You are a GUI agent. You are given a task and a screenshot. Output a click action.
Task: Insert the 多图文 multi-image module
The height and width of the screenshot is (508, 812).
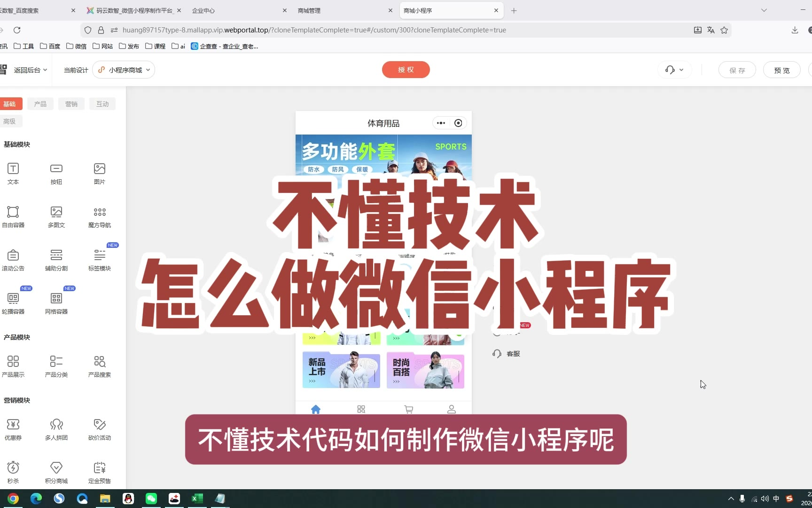pyautogui.click(x=56, y=216)
